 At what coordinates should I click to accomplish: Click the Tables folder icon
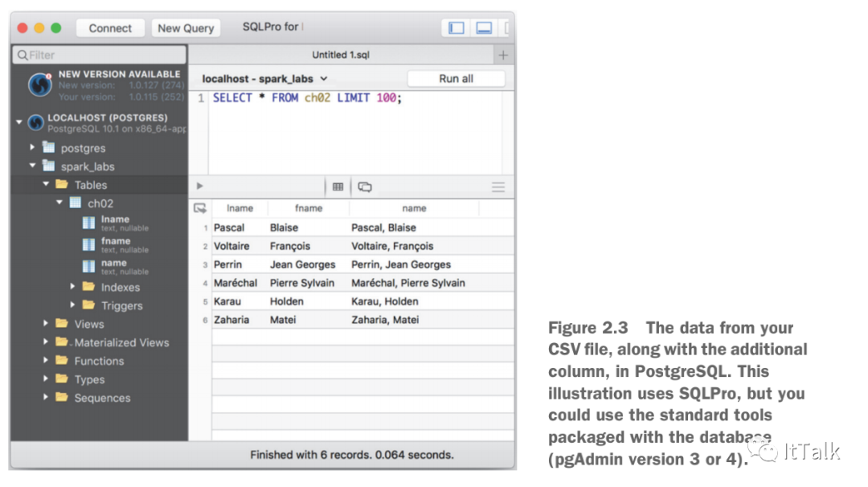tap(62, 184)
